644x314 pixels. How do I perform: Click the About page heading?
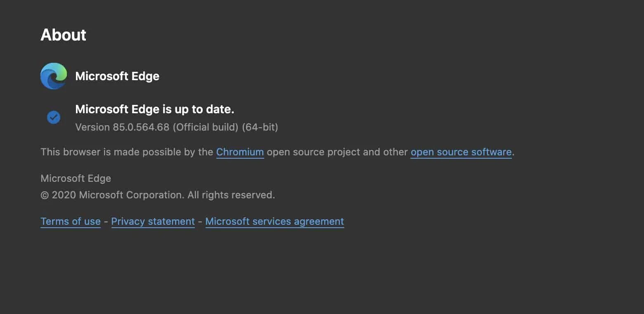coord(64,35)
